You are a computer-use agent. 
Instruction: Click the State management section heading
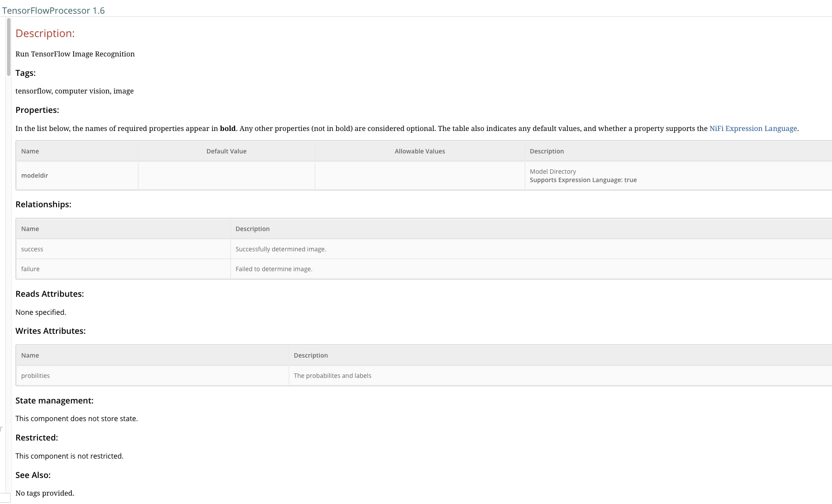54,400
